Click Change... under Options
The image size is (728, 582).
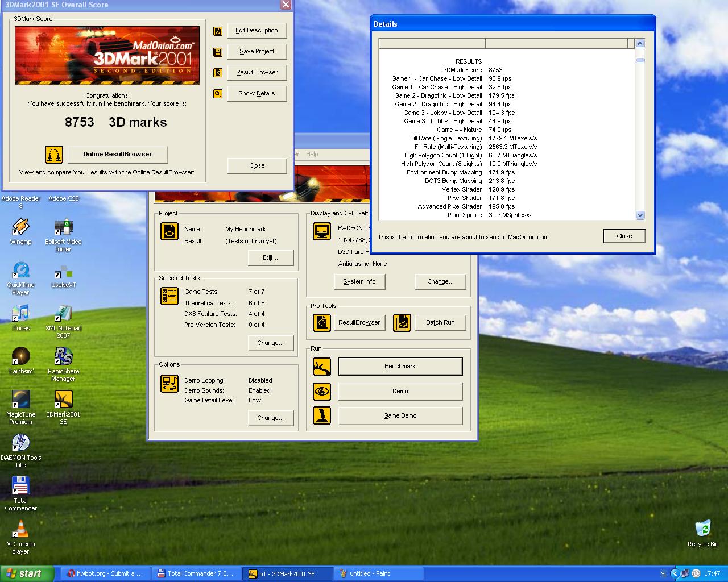point(271,418)
